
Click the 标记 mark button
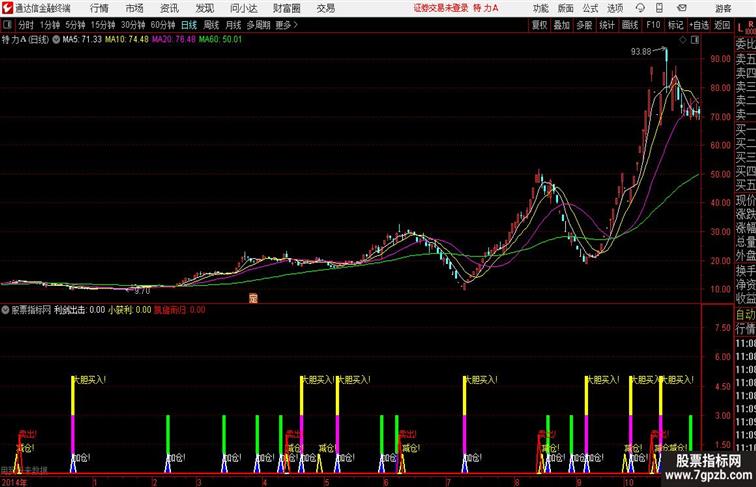[x=675, y=25]
